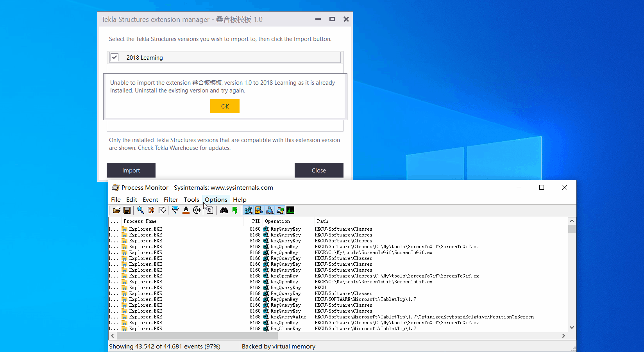
Task: Disable the Show Profiling Events filter
Action: (x=290, y=210)
